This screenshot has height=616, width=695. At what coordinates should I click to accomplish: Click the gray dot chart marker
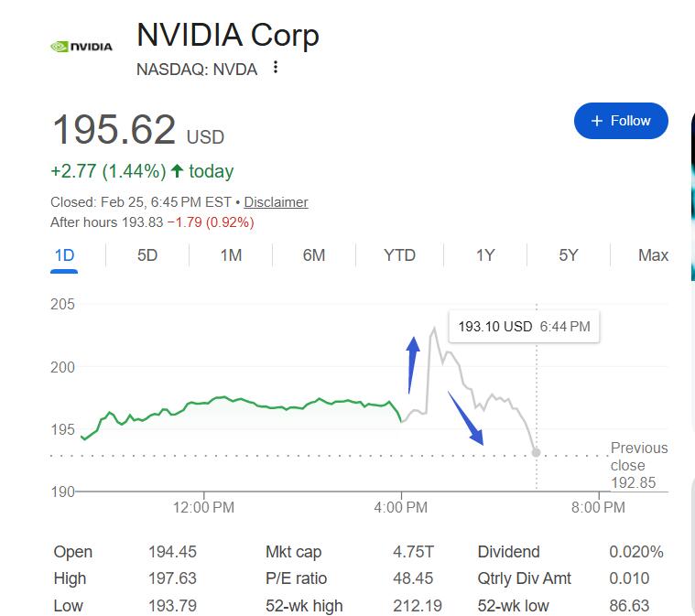point(536,452)
